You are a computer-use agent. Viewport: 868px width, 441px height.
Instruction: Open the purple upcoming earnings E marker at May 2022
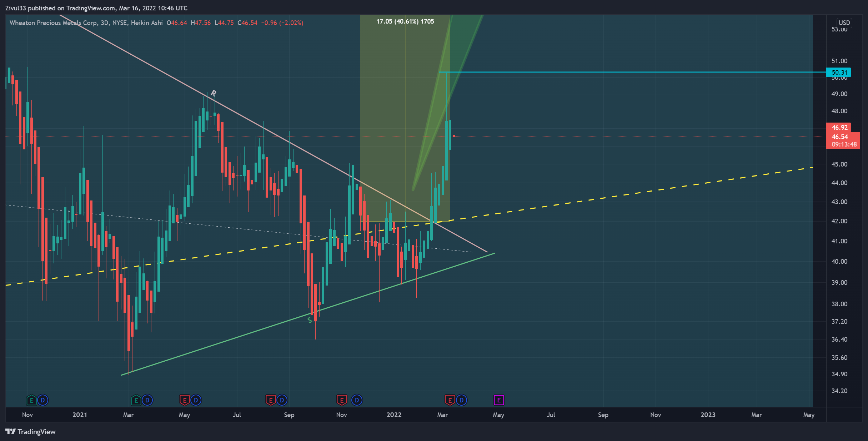pos(499,400)
